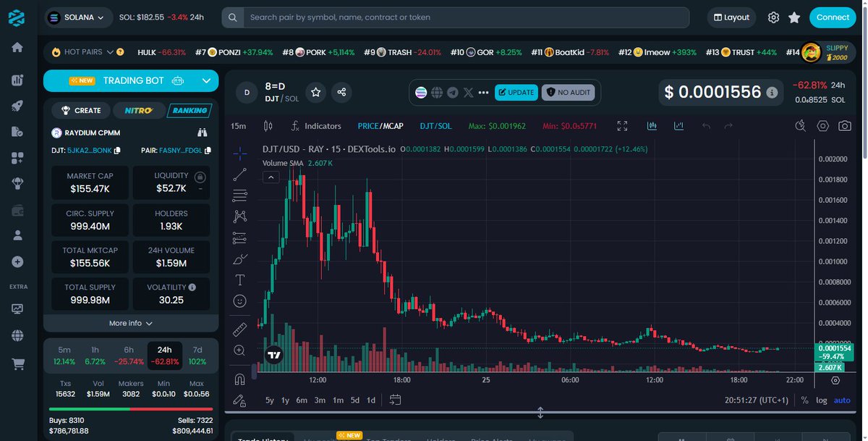Open the user profile icon in sidebar
868x441 pixels.
pyautogui.click(x=17, y=235)
